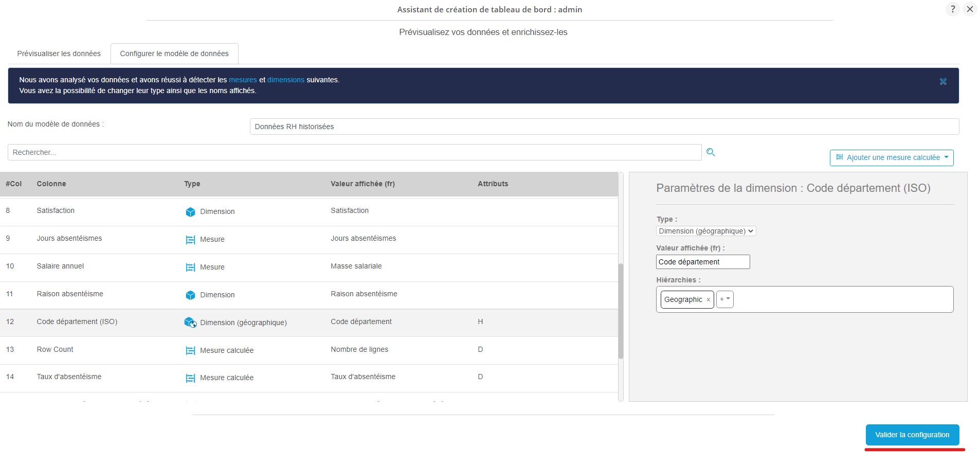Click the search magnifier icon

pos(711,152)
